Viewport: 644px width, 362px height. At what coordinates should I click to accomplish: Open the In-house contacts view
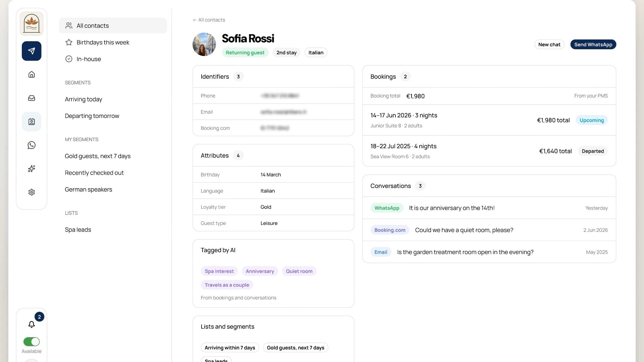point(113,59)
